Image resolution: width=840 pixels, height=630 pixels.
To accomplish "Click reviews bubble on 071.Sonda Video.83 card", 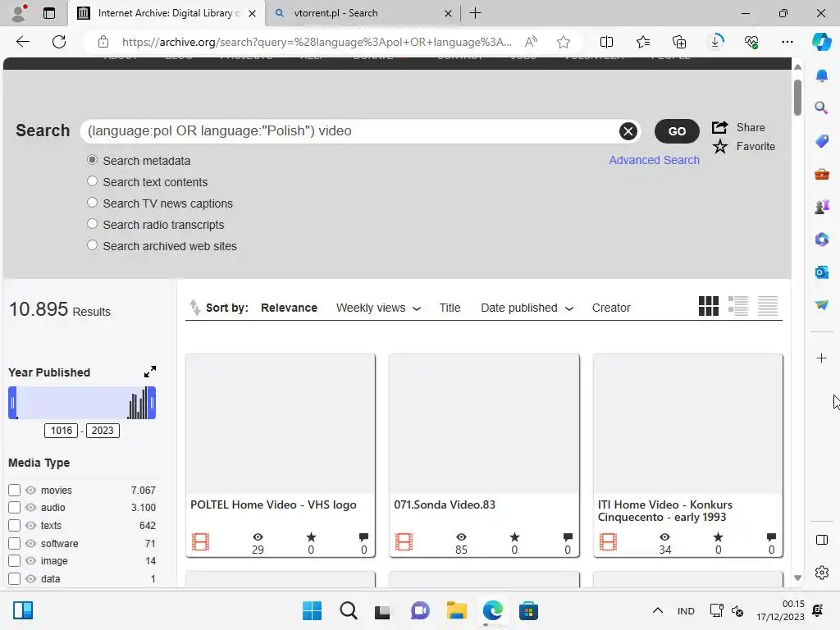I will (x=568, y=536).
